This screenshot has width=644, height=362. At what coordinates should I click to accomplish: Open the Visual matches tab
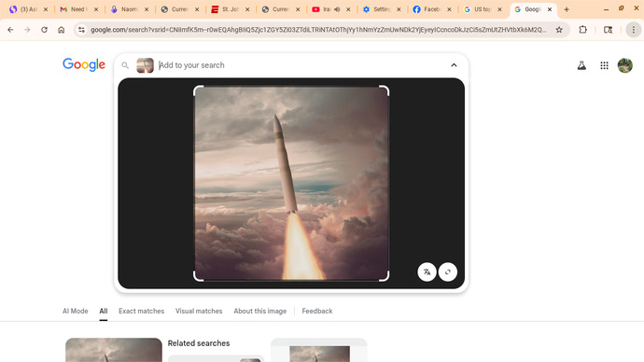point(199,311)
